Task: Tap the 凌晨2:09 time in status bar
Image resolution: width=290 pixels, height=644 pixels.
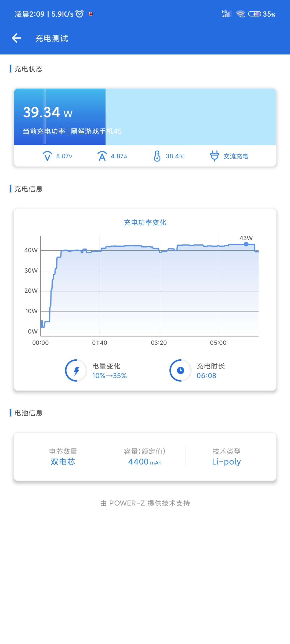Action: click(30, 14)
